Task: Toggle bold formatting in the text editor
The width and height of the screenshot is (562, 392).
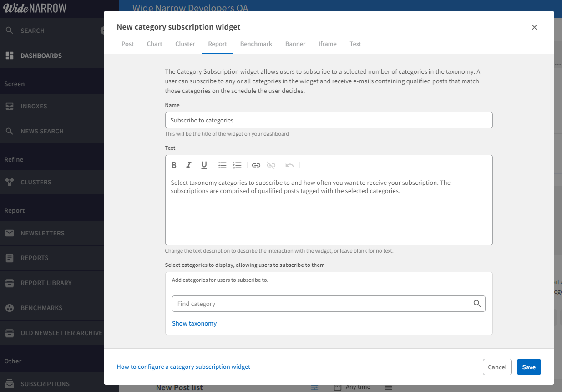Action: (174, 165)
